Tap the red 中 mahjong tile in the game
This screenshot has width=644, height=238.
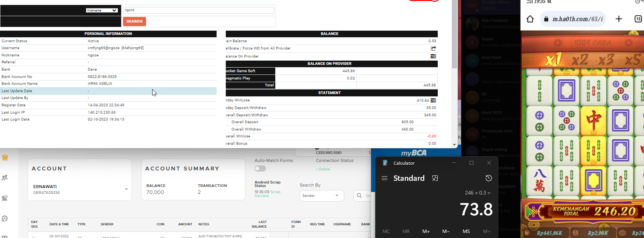pos(593,121)
